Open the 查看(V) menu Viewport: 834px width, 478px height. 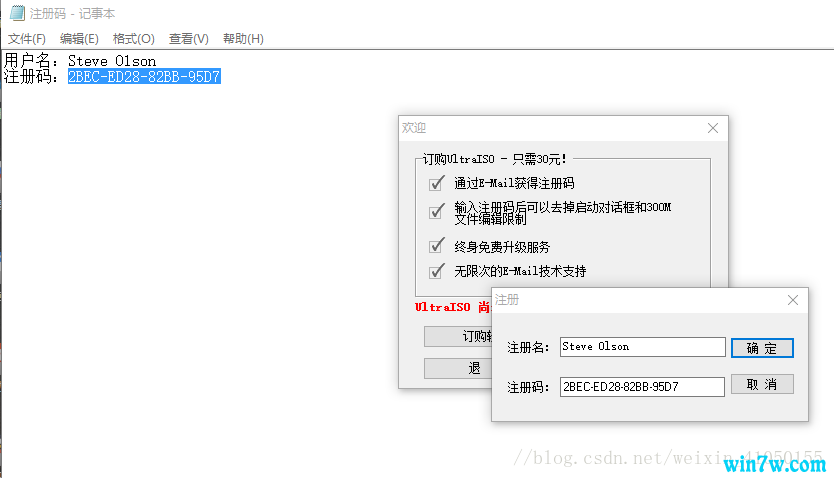pos(188,39)
